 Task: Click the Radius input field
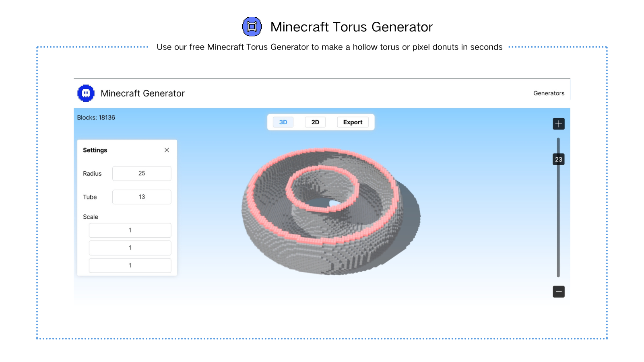point(142,173)
